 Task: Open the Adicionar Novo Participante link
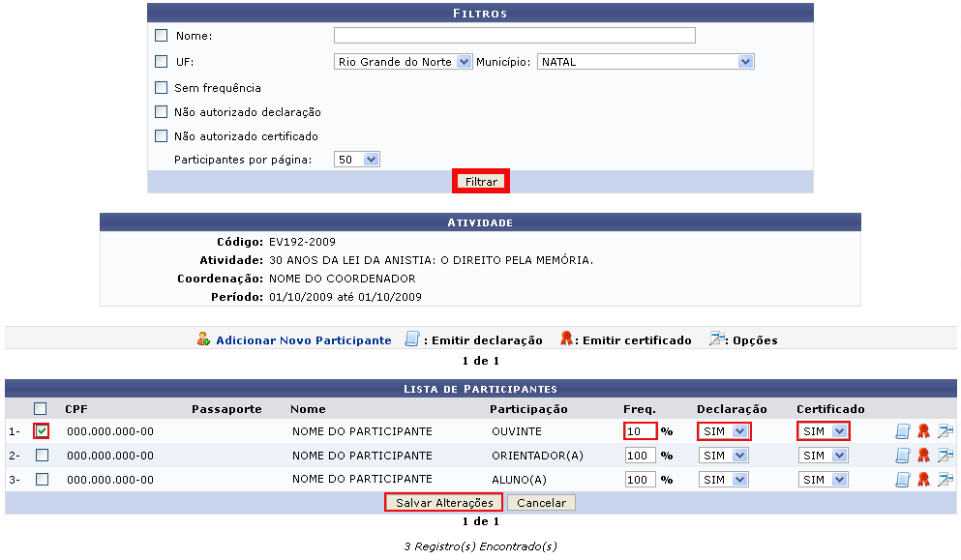coord(303,340)
